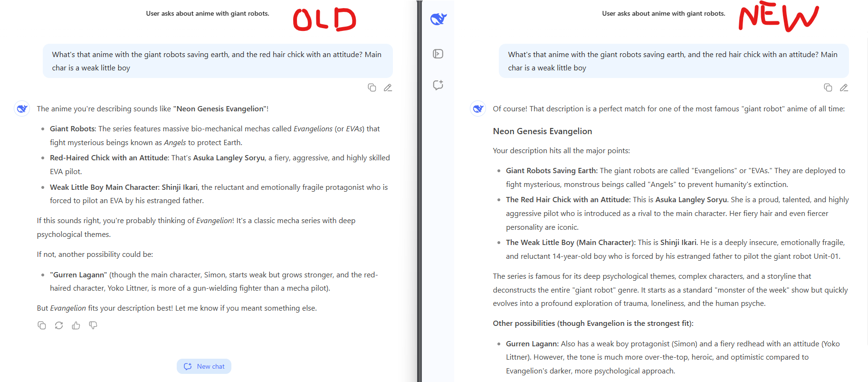Copy the user message in NEW chat
This screenshot has width=868, height=382.
[828, 88]
